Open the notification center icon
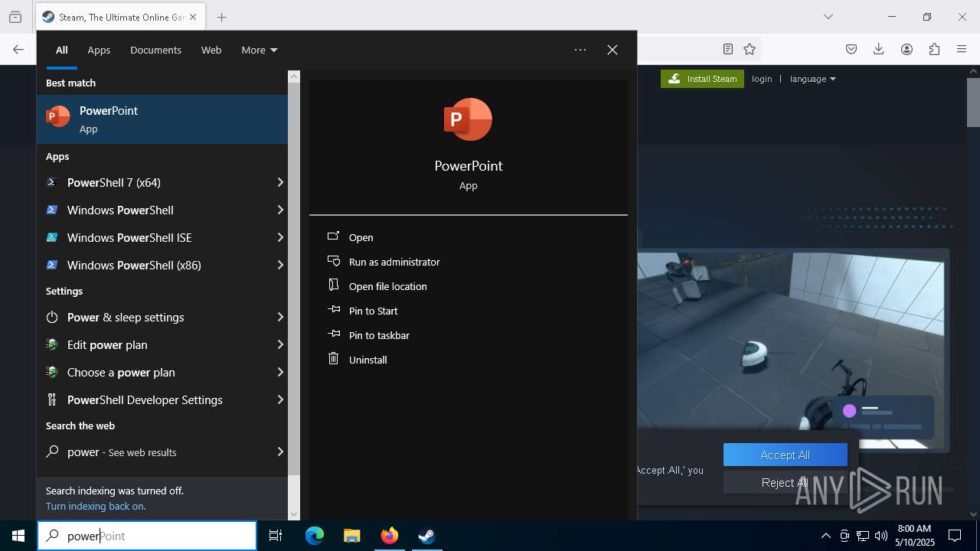Viewport: 980px width, 551px height. [955, 536]
